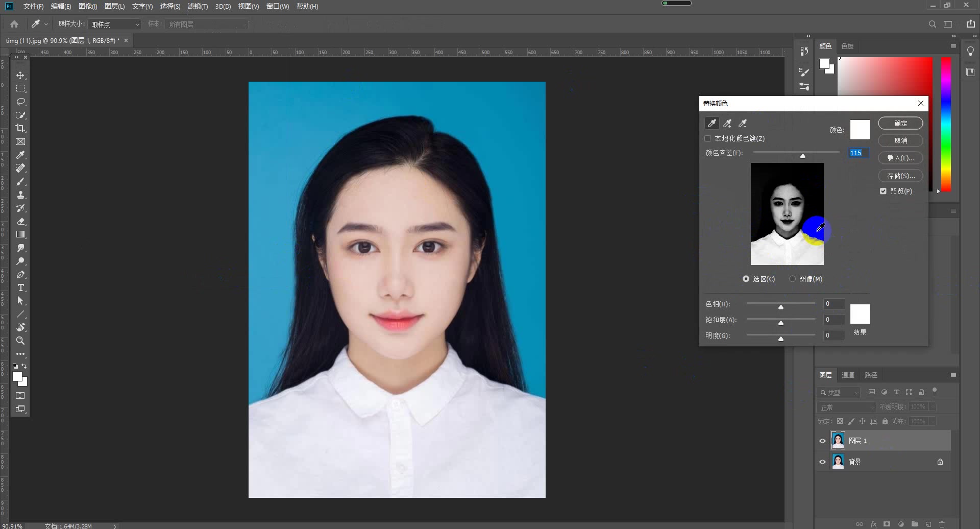Select the Crop tool
This screenshot has height=529, width=980.
point(20,128)
